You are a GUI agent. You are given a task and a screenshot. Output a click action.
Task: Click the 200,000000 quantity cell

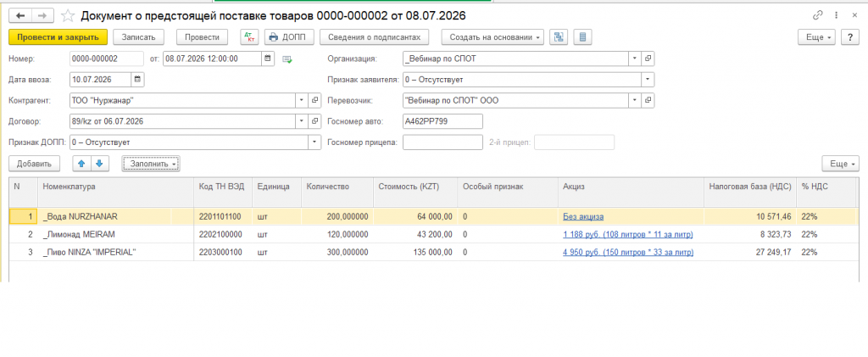pyautogui.click(x=337, y=217)
